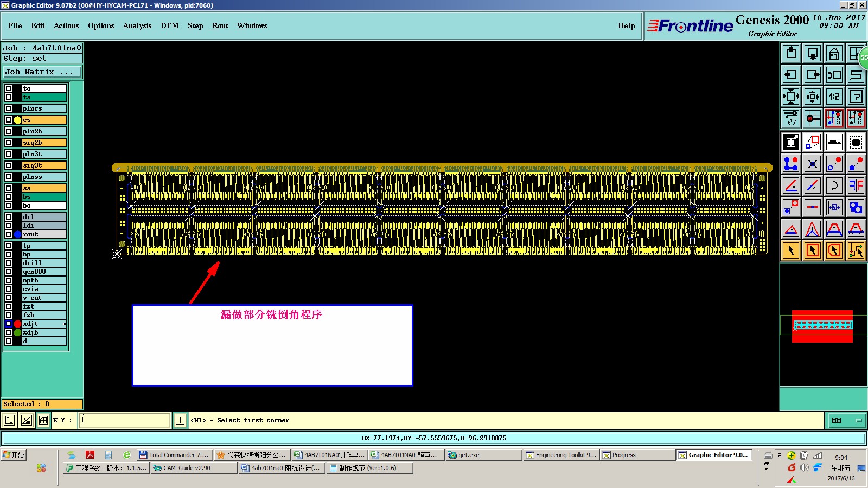Click the curved rotate arrow icon
868x488 pixels.
pyautogui.click(x=834, y=185)
